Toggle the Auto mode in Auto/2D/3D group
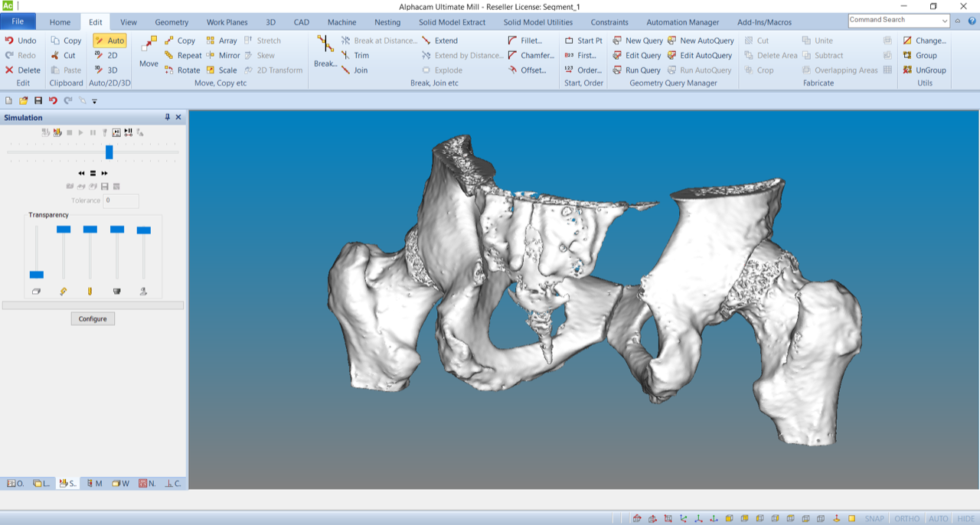Viewport: 980px width, 525px height. (x=109, y=40)
